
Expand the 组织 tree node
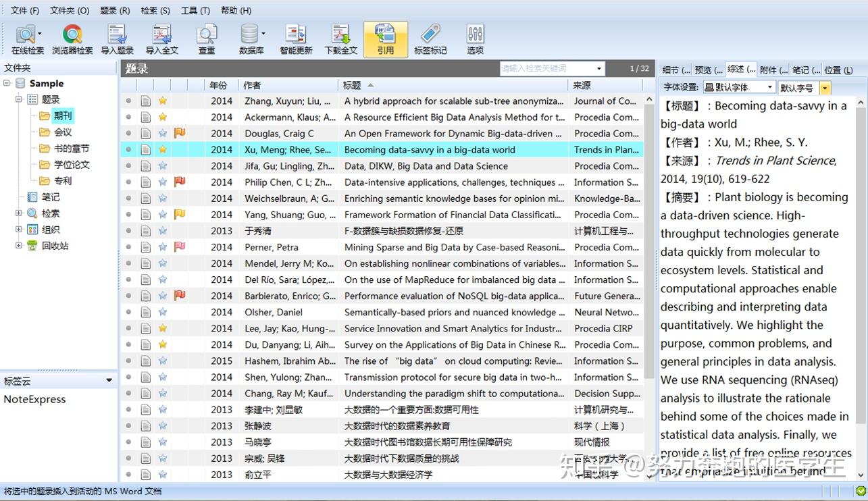[19, 230]
